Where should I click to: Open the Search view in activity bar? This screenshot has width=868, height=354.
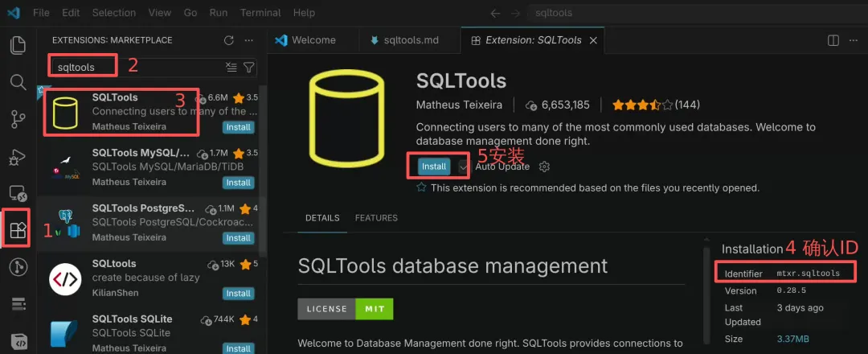(x=18, y=83)
